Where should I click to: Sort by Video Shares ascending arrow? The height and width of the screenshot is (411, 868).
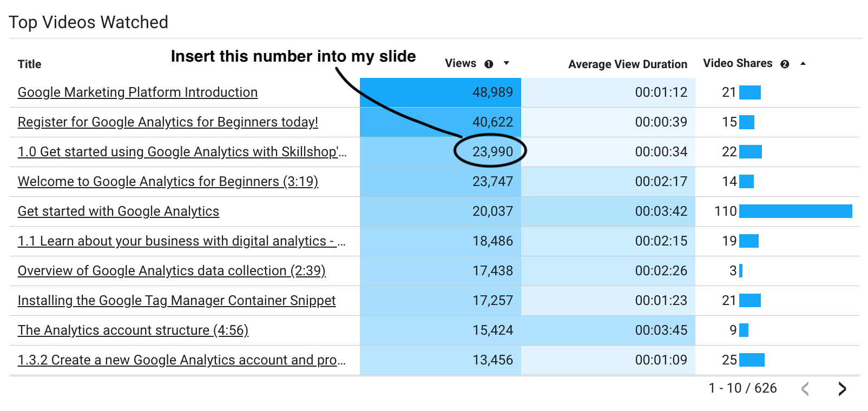click(x=803, y=63)
